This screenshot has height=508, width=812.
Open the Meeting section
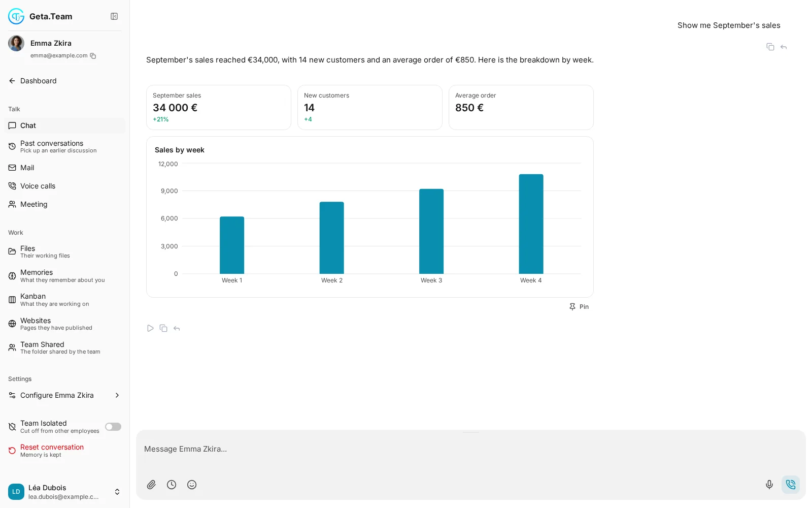coord(65,204)
